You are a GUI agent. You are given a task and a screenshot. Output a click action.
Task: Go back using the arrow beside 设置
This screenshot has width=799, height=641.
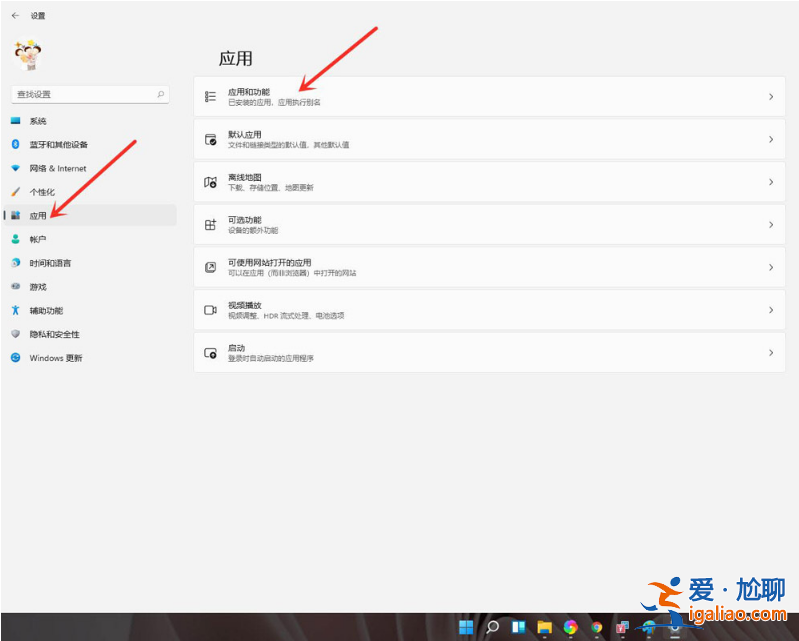(x=15, y=16)
